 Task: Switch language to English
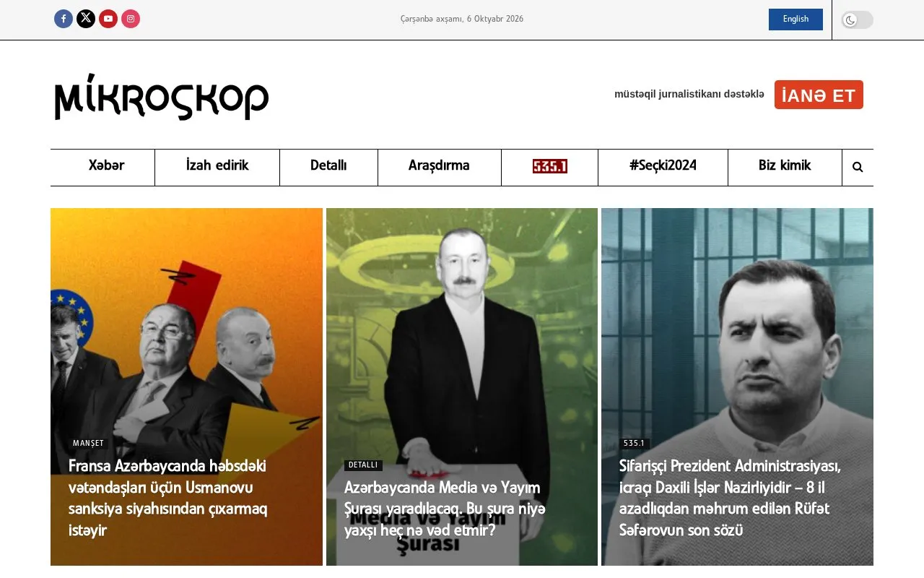(796, 20)
